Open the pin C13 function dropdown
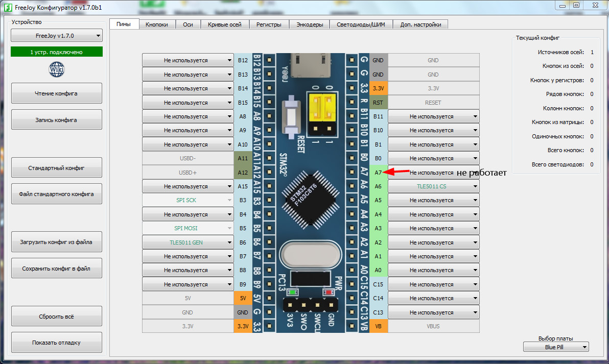The height and width of the screenshot is (364, 609). 433,312
